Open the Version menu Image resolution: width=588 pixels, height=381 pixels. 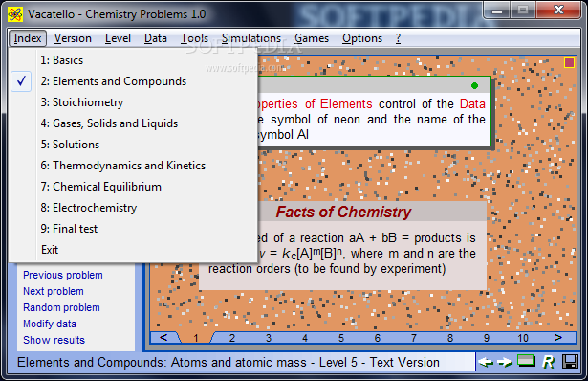coord(73,38)
